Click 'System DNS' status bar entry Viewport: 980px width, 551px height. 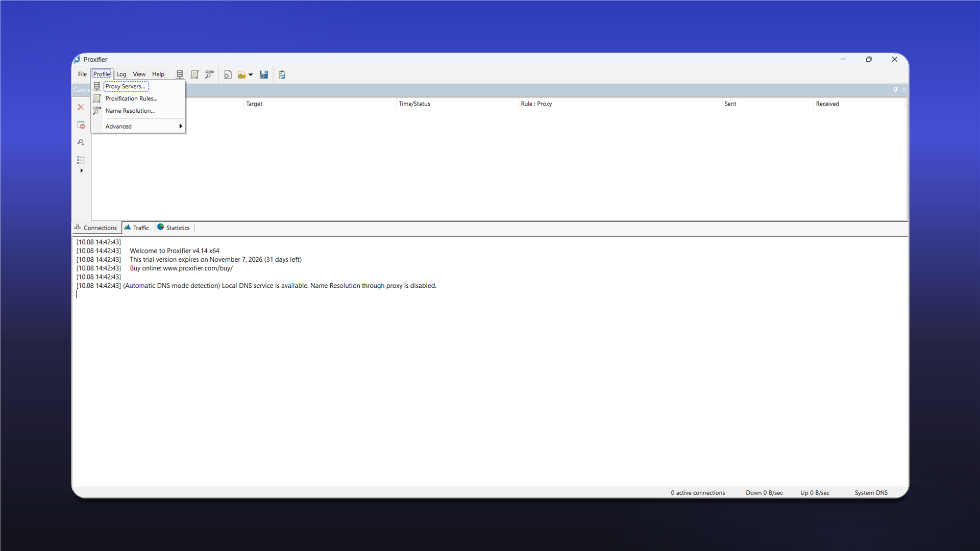(x=871, y=493)
